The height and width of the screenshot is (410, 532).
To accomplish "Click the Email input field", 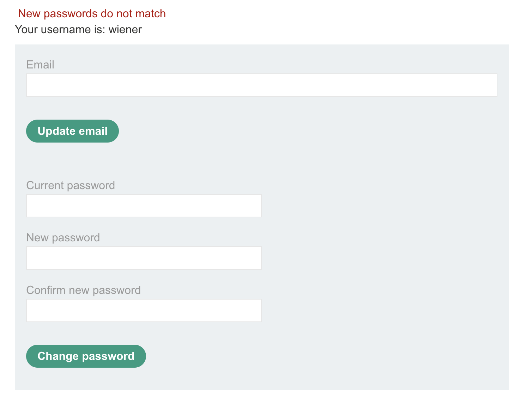I will [261, 85].
